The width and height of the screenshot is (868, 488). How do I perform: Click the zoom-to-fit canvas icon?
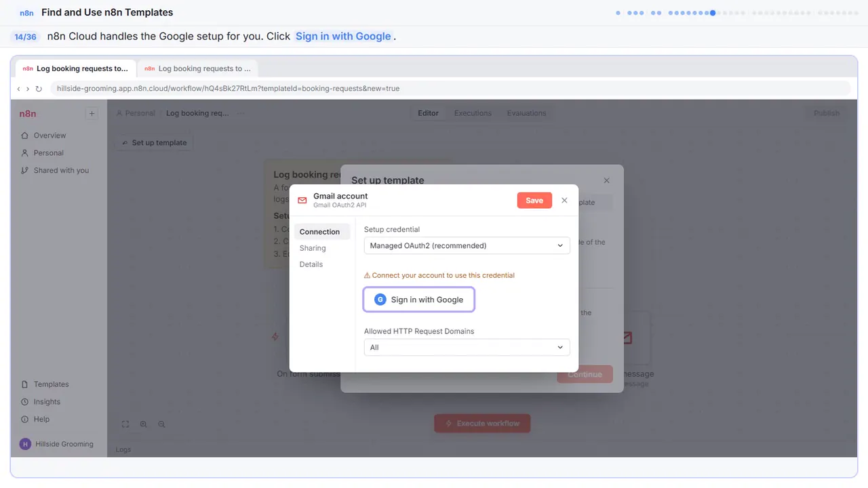point(125,424)
